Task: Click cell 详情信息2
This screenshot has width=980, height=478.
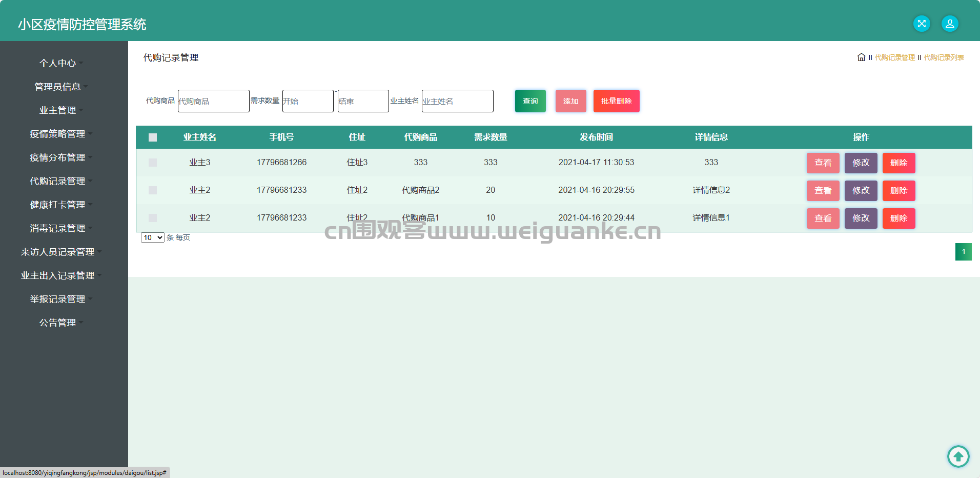Action: point(711,190)
